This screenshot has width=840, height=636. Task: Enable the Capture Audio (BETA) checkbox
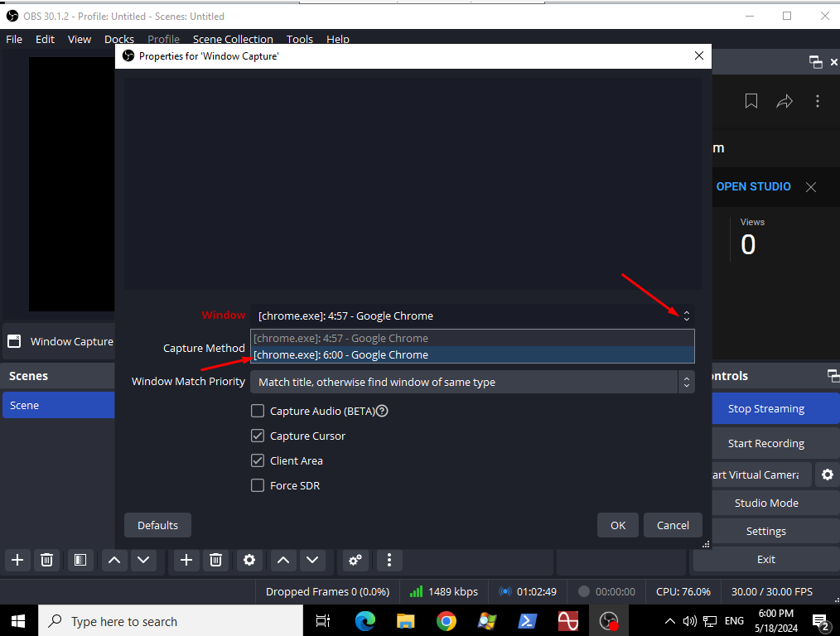[x=258, y=411]
